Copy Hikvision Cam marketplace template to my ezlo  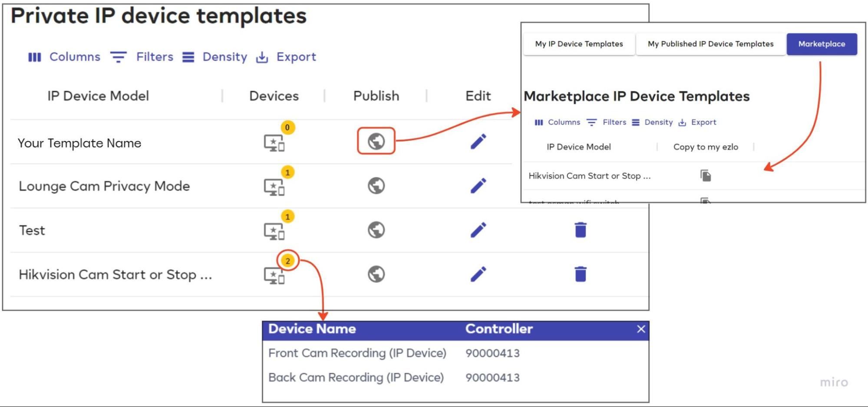[x=706, y=176]
